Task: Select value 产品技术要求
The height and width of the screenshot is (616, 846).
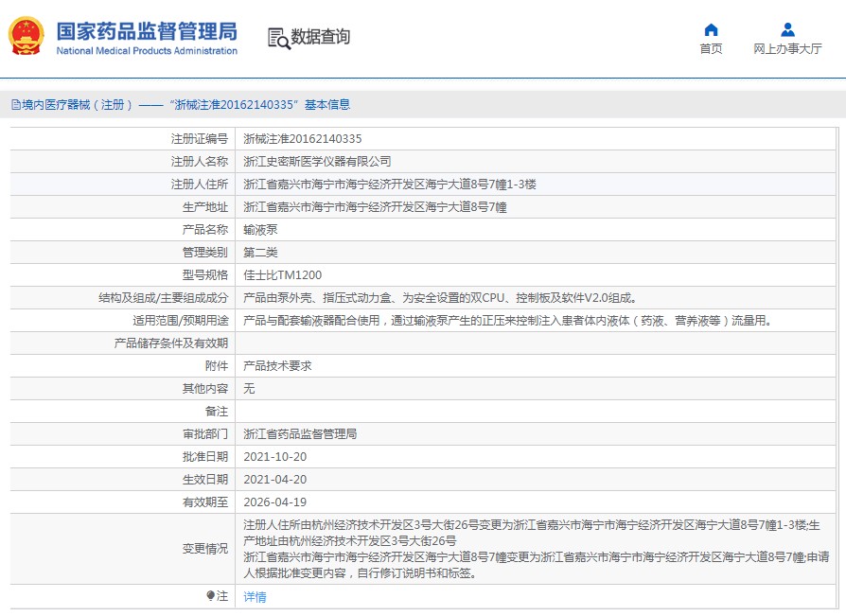Action: [277, 365]
